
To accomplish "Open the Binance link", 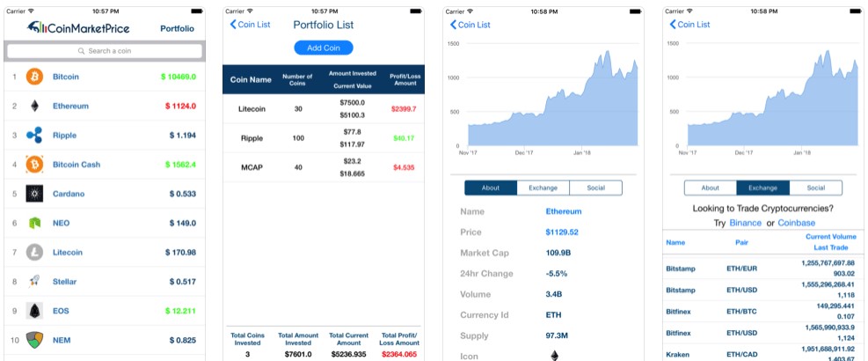I will point(745,223).
